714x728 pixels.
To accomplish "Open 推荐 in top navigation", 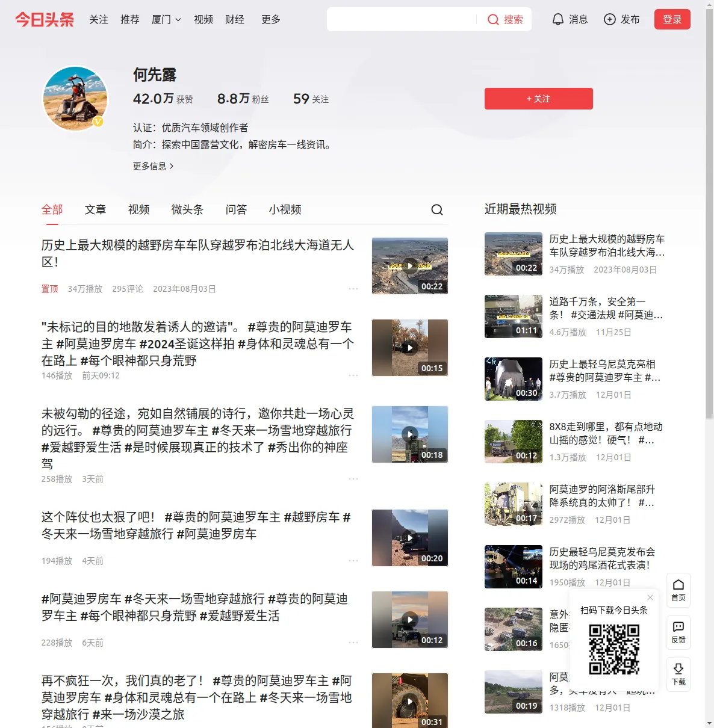I will (130, 20).
